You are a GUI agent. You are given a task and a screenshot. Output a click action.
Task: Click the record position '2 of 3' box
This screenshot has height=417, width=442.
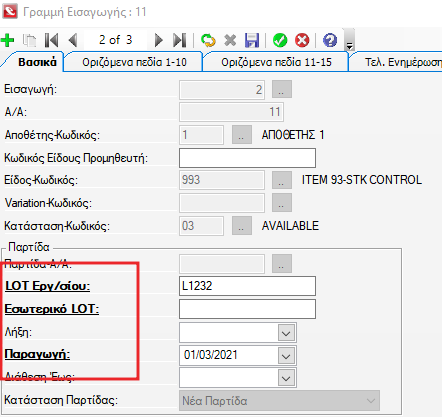tap(115, 40)
